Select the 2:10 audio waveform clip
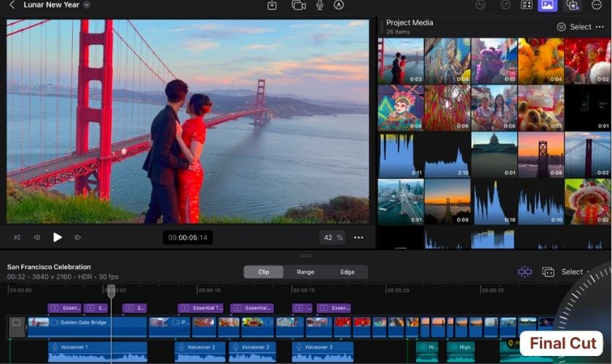 (447, 155)
